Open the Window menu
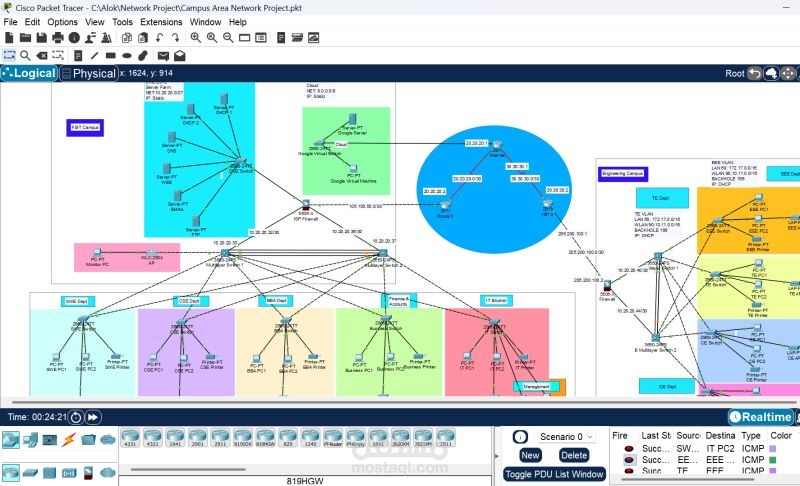 click(x=205, y=22)
